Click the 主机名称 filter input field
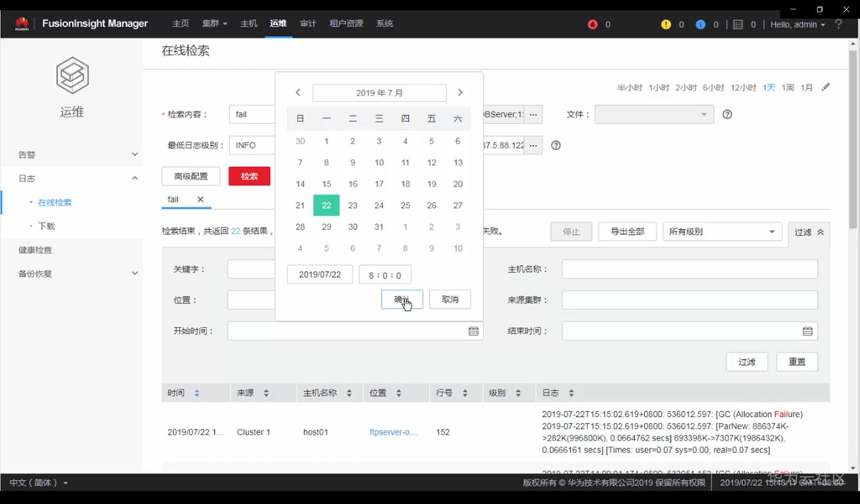Image resolution: width=860 pixels, height=504 pixels. coord(690,269)
